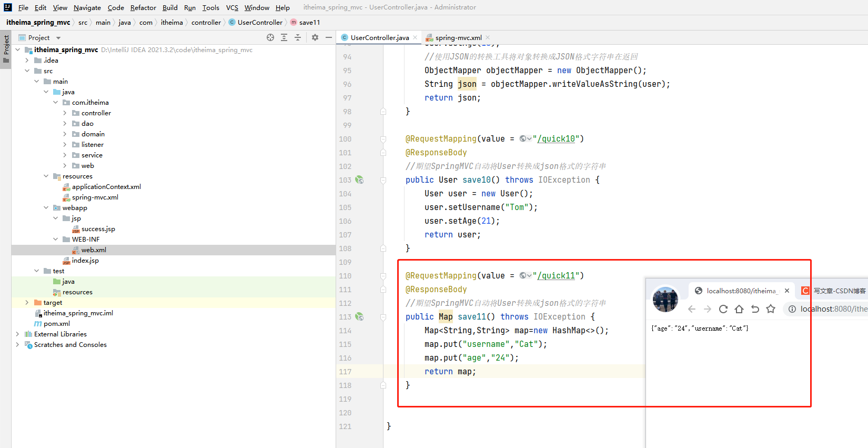Click the URL-mapping globe icon on line 110
This screenshot has width=868, height=448.
point(525,276)
